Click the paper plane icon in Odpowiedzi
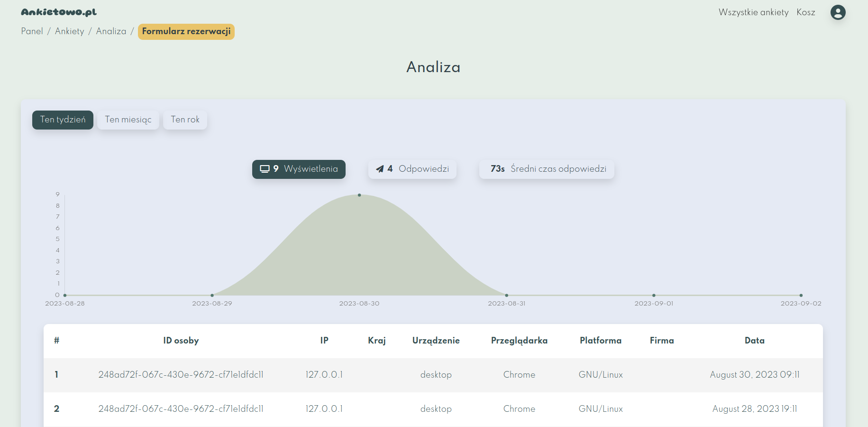 pyautogui.click(x=380, y=169)
